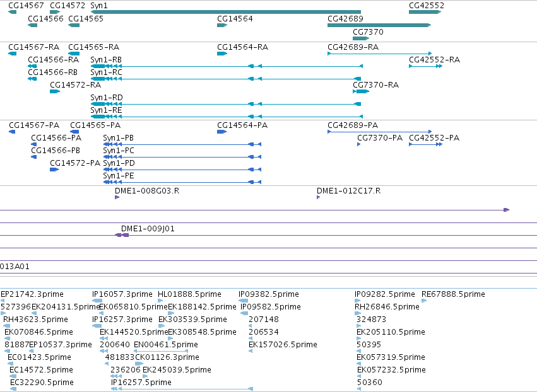
Task: Click the Syn1 gene label
Action: coord(98,6)
